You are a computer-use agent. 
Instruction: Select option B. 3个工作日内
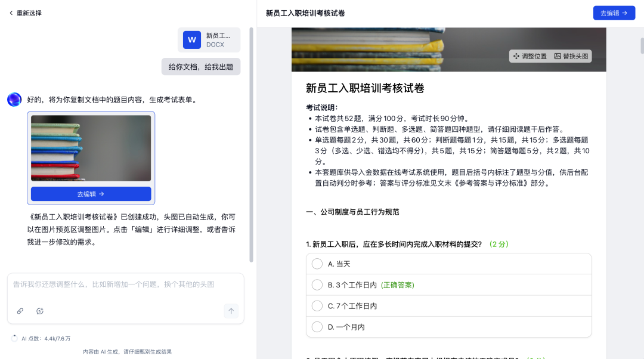448,284
